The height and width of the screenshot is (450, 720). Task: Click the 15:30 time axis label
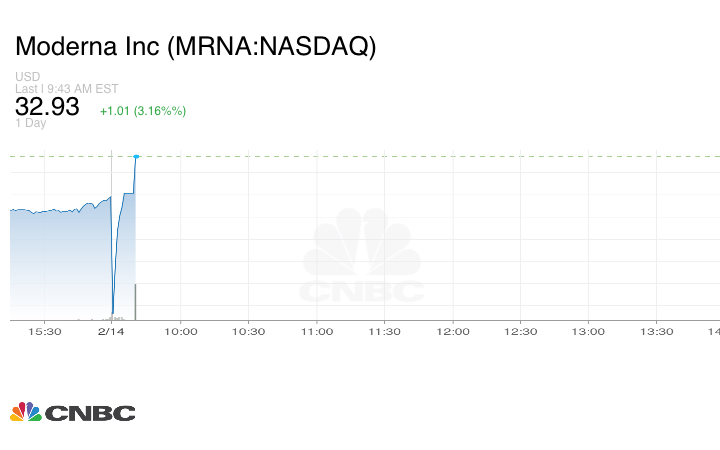click(x=45, y=331)
